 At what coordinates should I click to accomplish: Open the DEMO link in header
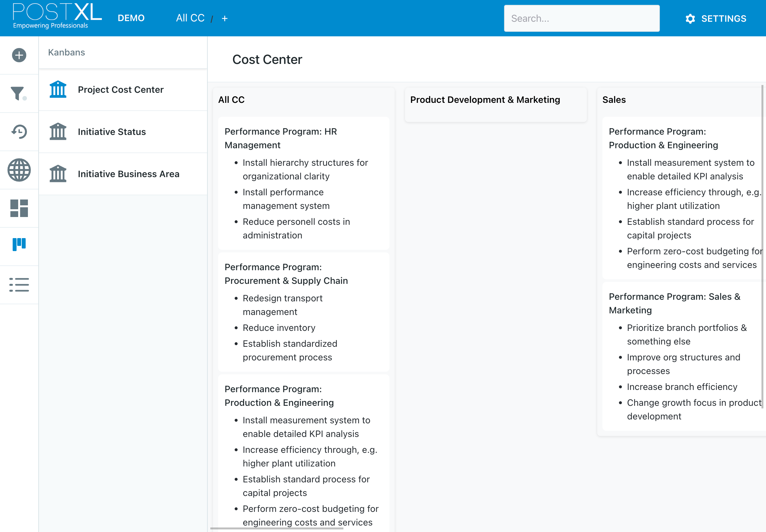pos(131,18)
